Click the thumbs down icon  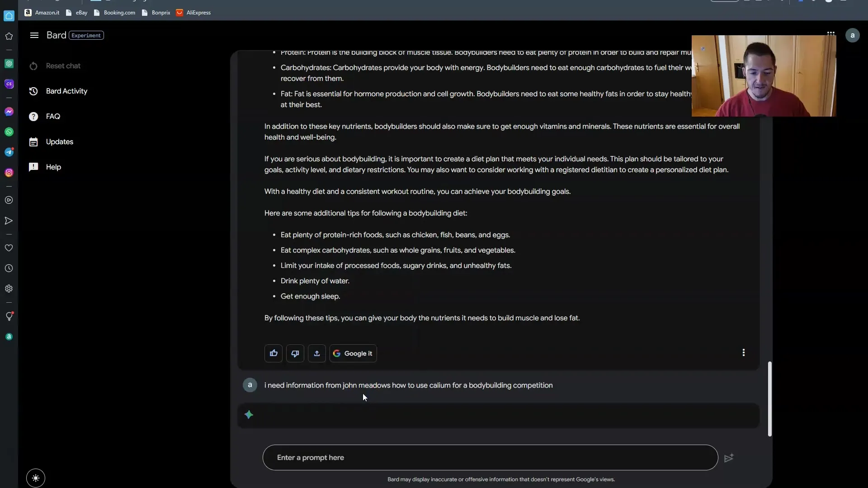point(294,353)
